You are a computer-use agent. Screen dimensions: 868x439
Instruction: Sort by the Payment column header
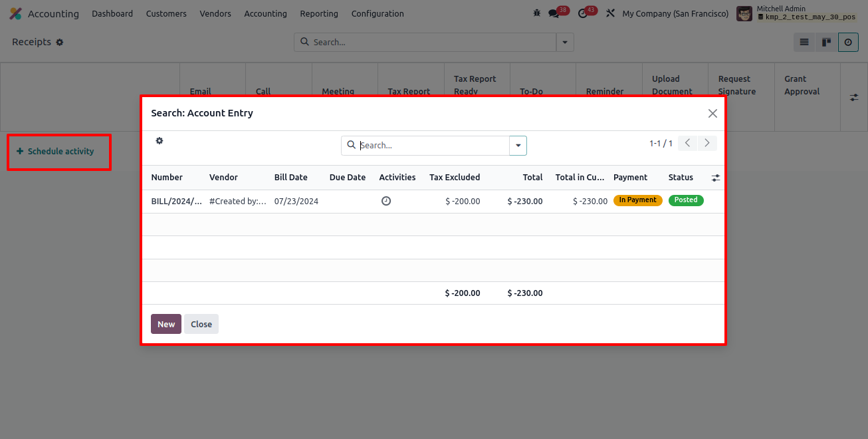(x=630, y=178)
